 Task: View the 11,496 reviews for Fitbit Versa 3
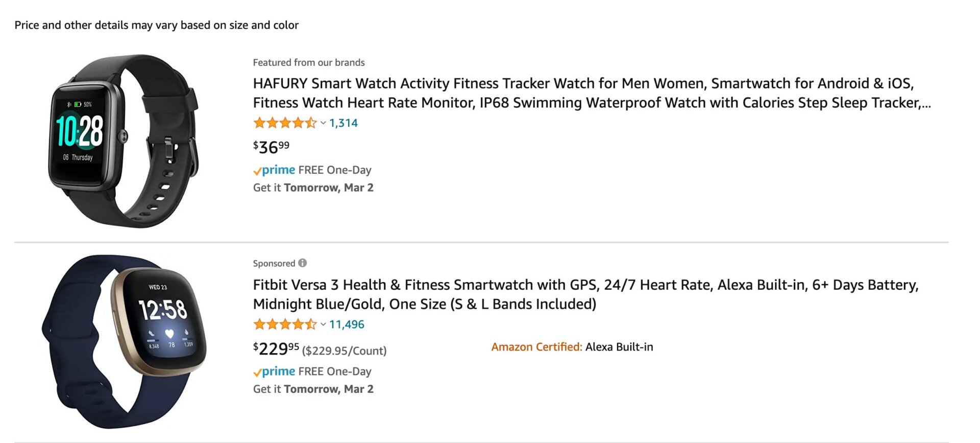(x=347, y=324)
